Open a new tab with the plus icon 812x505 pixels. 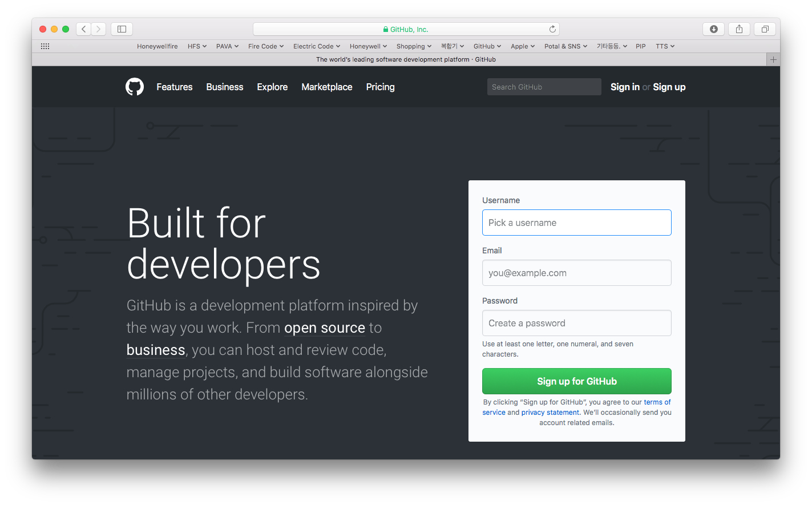click(x=773, y=59)
